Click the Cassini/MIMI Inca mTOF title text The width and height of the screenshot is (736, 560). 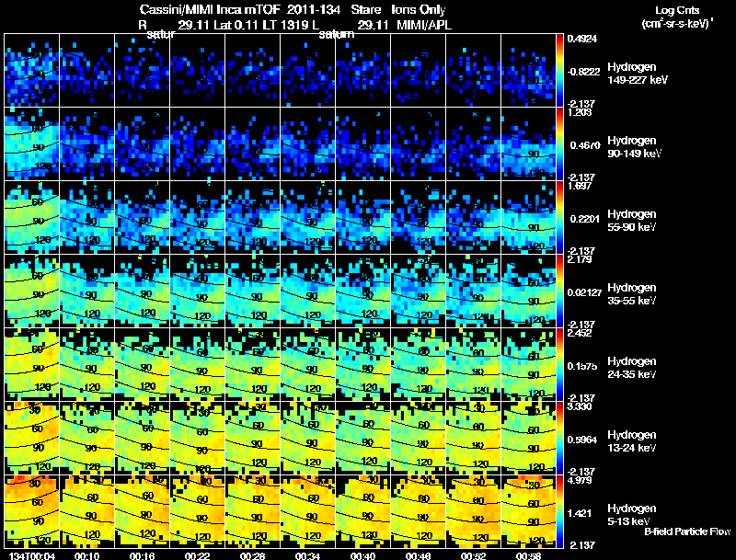coord(210,9)
